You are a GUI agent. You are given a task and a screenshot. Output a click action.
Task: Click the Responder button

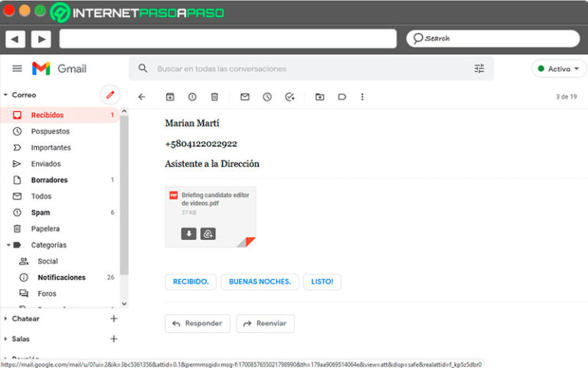(198, 324)
